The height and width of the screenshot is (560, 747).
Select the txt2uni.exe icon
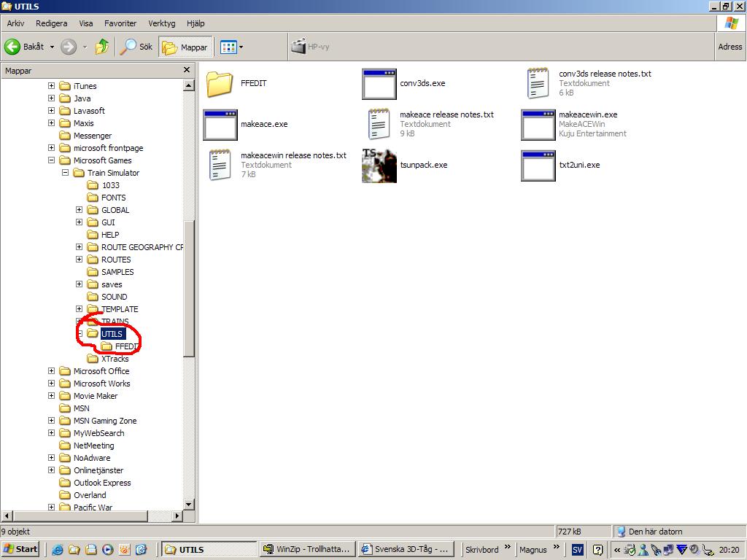[x=538, y=166]
